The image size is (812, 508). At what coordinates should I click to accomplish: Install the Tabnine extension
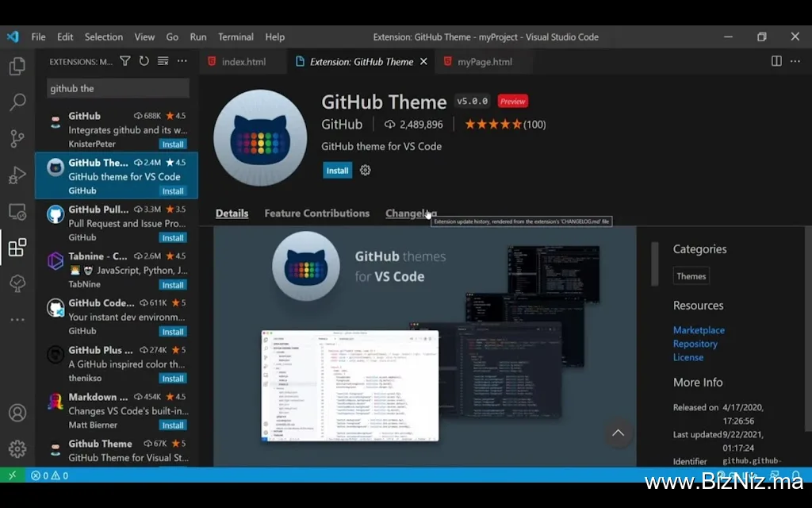[172, 285]
